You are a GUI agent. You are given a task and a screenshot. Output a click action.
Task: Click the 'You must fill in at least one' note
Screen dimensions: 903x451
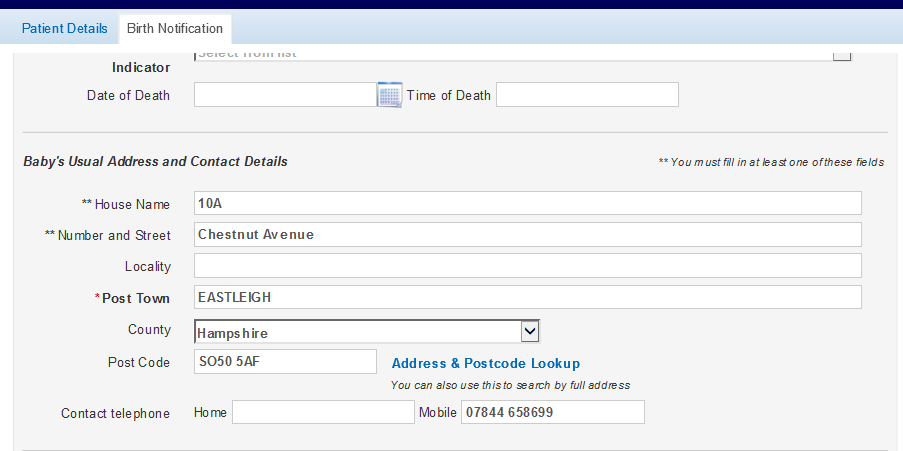(x=771, y=162)
